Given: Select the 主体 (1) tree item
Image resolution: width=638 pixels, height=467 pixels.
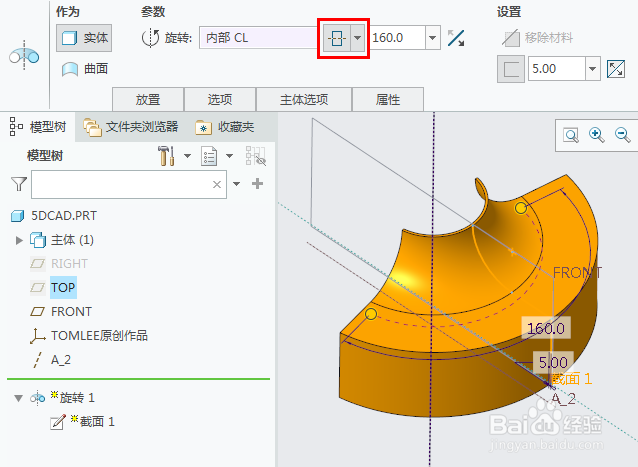Looking at the screenshot, I should [72, 240].
